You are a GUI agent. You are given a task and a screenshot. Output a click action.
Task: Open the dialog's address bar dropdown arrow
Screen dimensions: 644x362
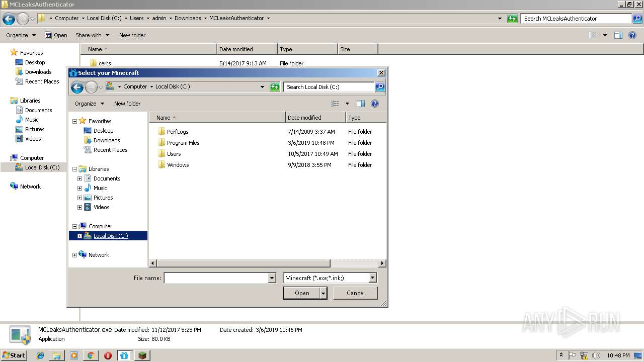pyautogui.click(x=262, y=87)
